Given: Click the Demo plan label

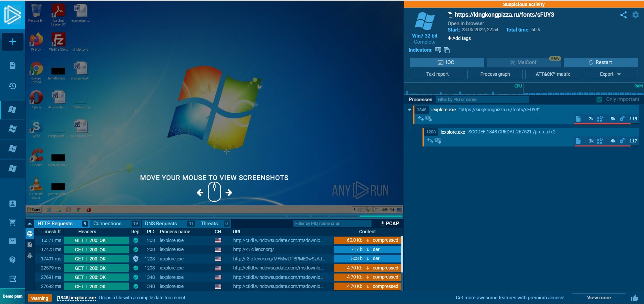Looking at the screenshot, I should pos(12,296).
